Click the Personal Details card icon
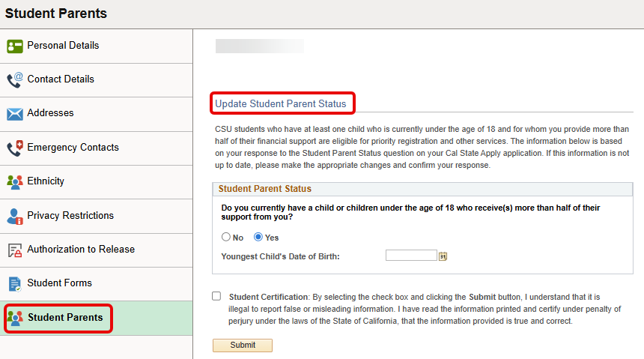 [15, 46]
